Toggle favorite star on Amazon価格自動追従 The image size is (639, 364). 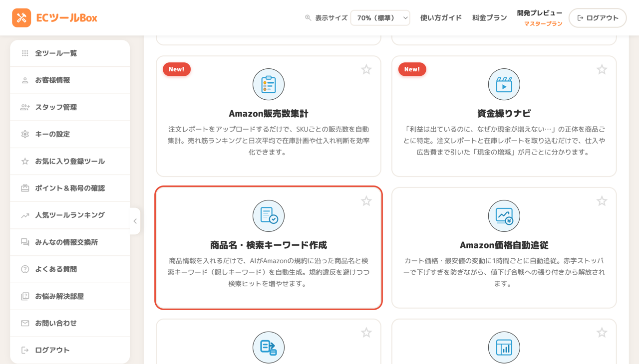(602, 201)
